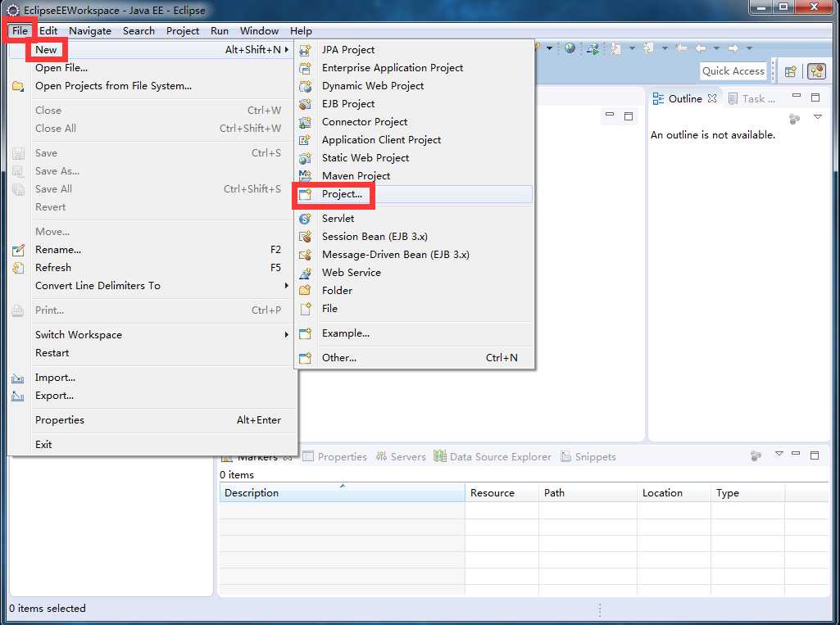Click the Forward navigation arrow in toolbar
Screen dimensions: 840x625
click(733, 48)
